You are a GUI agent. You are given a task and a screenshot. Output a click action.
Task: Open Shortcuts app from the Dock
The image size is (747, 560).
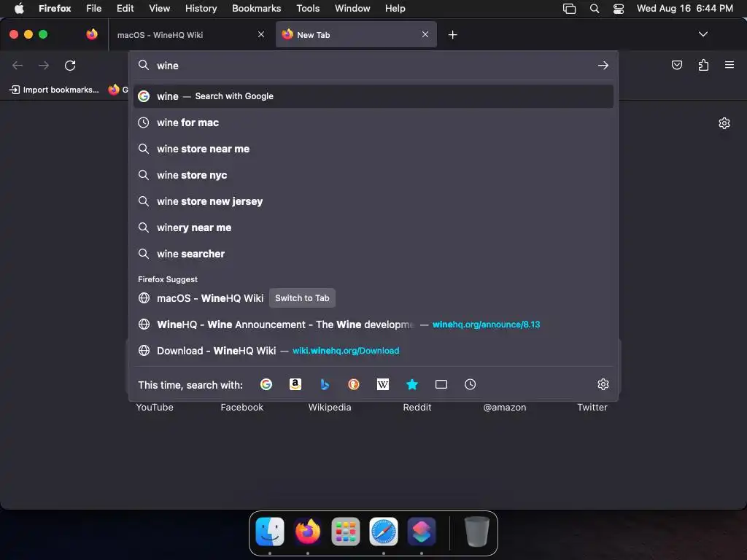[422, 532]
